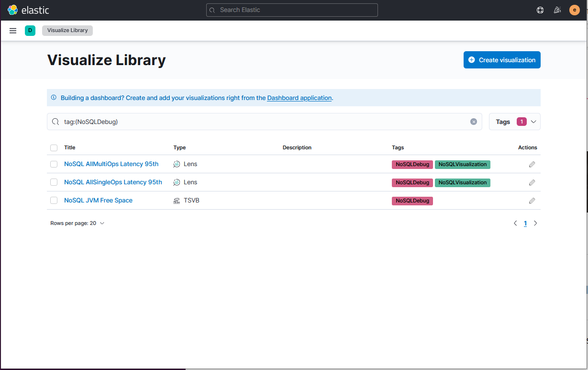The image size is (588, 370).
Task: Check the select-all checkbox in the table header
Action: 54,147
